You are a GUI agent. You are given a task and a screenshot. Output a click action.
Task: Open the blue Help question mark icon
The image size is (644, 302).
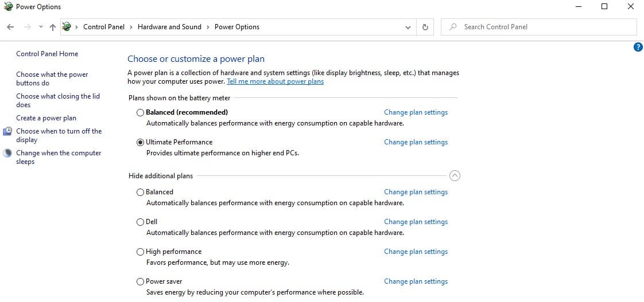pos(638,47)
